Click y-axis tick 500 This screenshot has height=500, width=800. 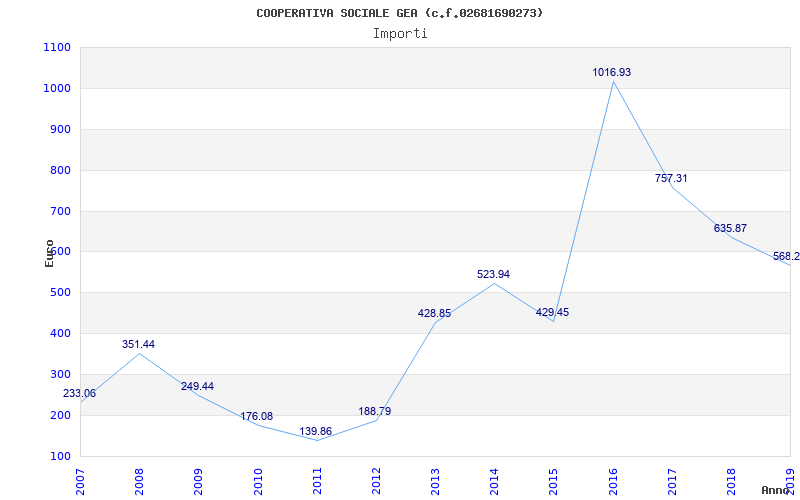click(x=61, y=293)
